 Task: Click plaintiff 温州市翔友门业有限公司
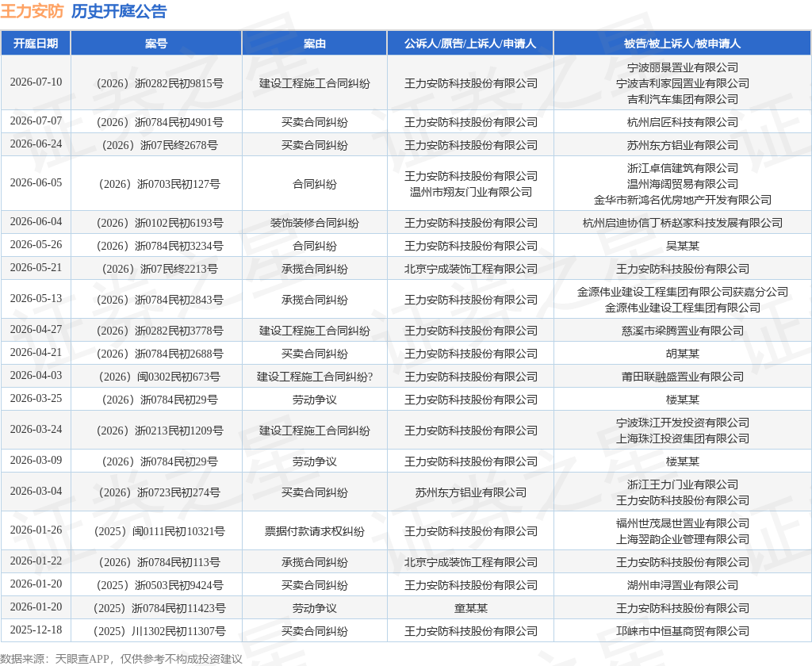471,192
